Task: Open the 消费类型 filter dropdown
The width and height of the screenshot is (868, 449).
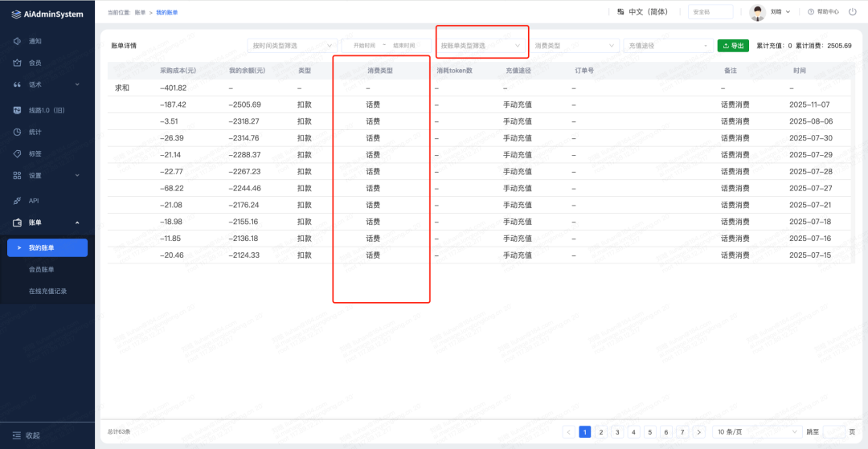Action: pos(575,46)
